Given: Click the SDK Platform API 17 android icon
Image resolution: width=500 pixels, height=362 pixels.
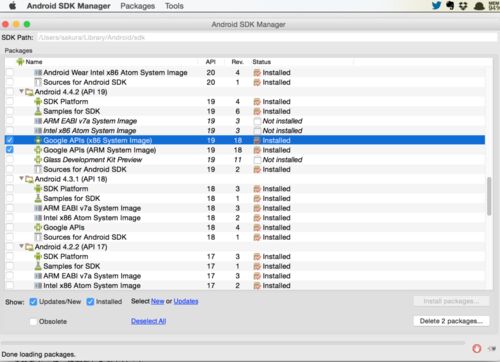Looking at the screenshot, I should 38,256.
